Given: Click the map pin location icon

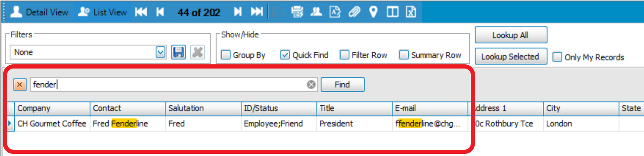Looking at the screenshot, I should click(373, 12).
